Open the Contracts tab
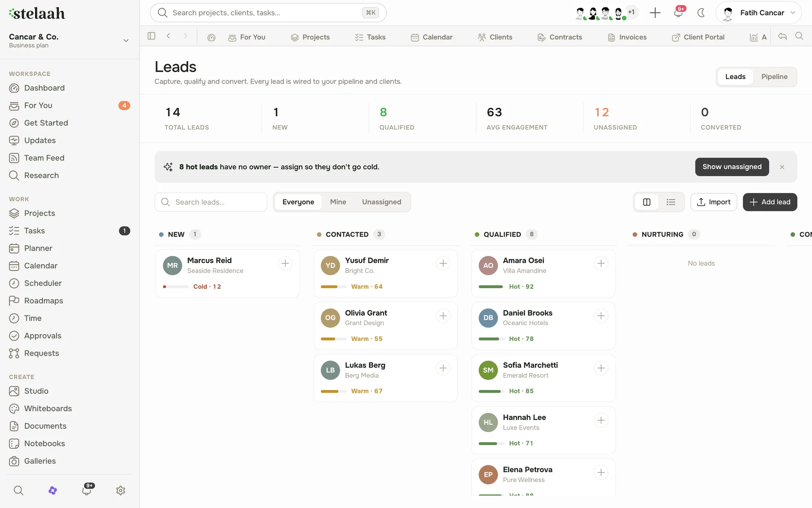Image resolution: width=812 pixels, height=508 pixels. click(560, 37)
